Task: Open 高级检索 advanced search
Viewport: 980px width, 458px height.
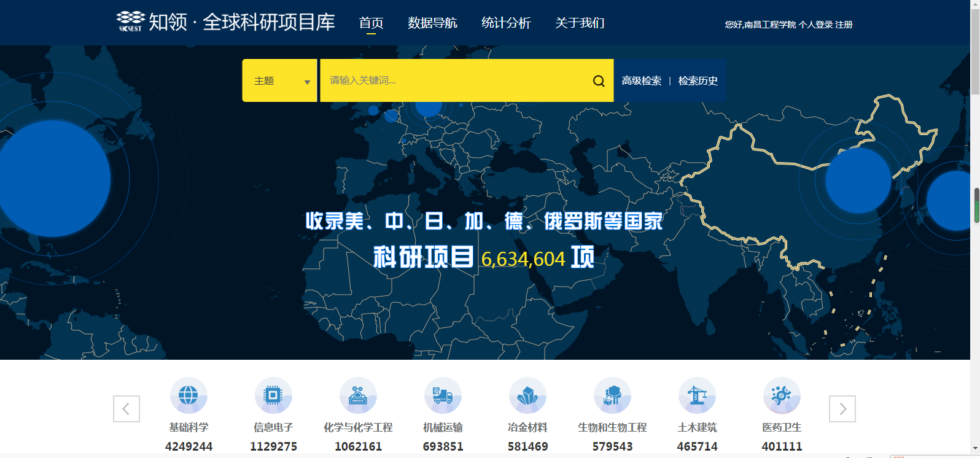Action: (642, 80)
